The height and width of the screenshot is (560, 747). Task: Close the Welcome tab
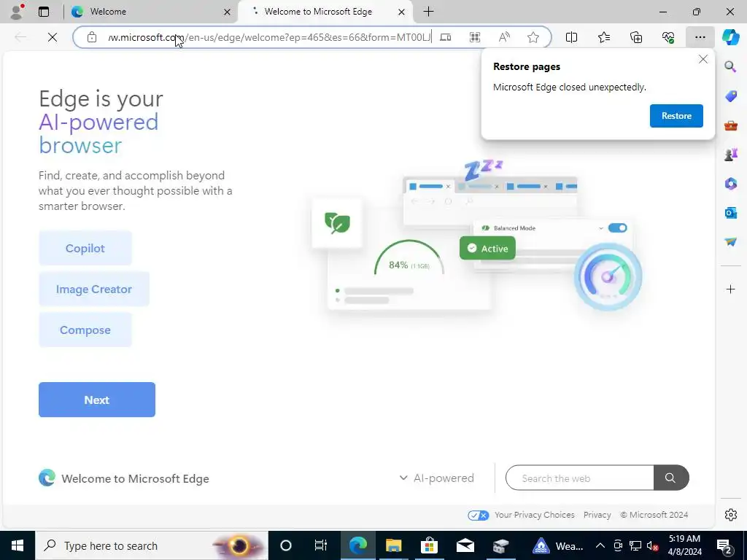coord(228,12)
